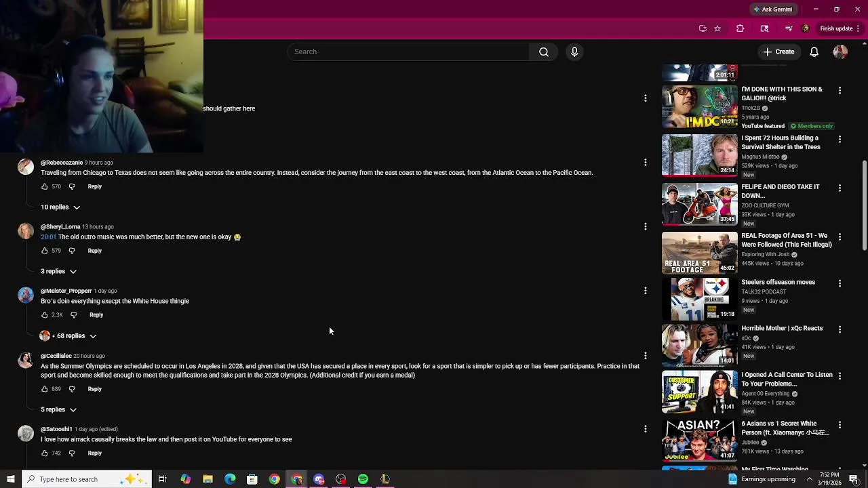Expand 5 replies under Cecillalec's comment
The height and width of the screenshot is (488, 868).
coord(59,409)
